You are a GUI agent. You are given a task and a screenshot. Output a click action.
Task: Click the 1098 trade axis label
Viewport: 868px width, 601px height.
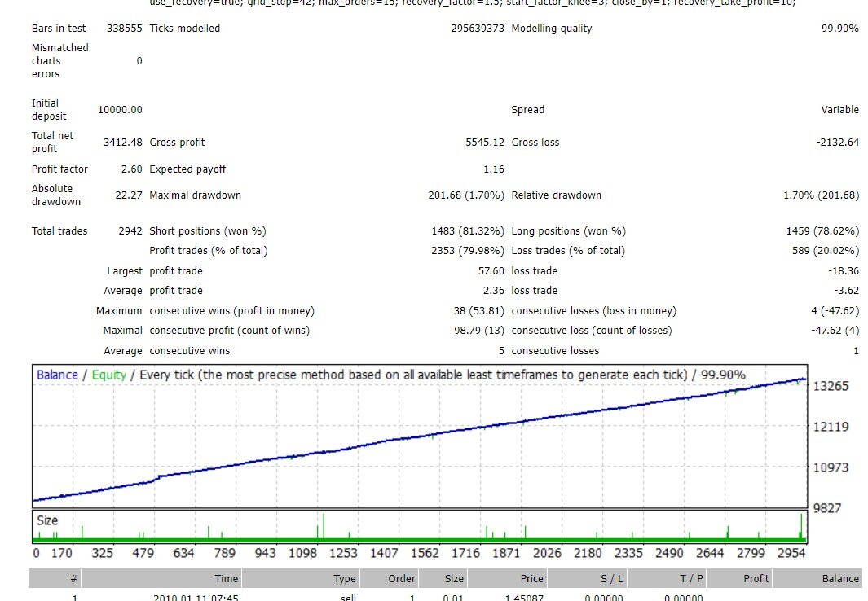point(303,553)
